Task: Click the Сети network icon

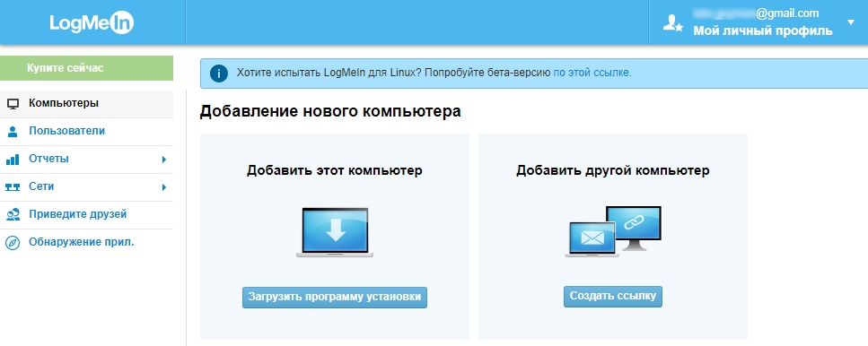Action: [13, 187]
